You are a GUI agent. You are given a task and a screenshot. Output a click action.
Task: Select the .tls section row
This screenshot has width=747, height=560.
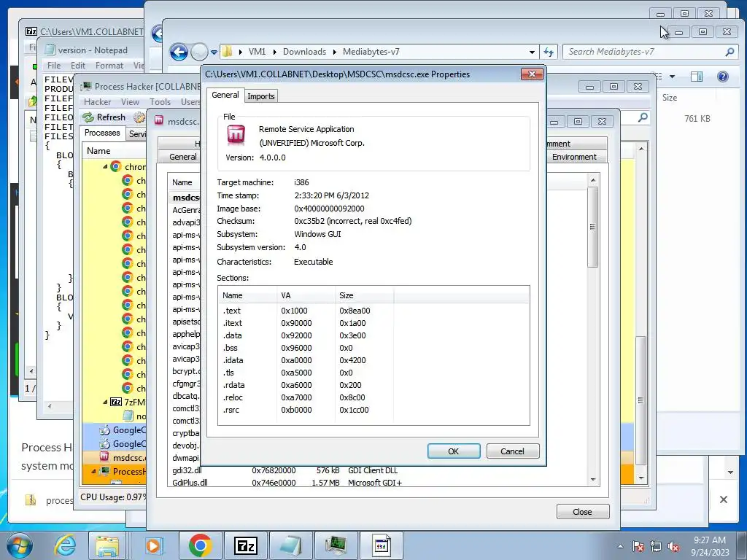[373, 373]
